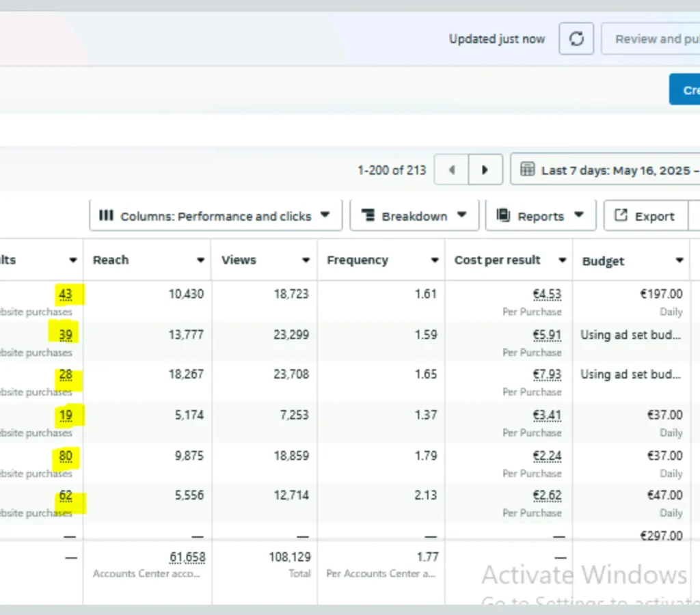Screen dimensions: 700x615
Task: Open the Reach column header menu
Action: [201, 260]
